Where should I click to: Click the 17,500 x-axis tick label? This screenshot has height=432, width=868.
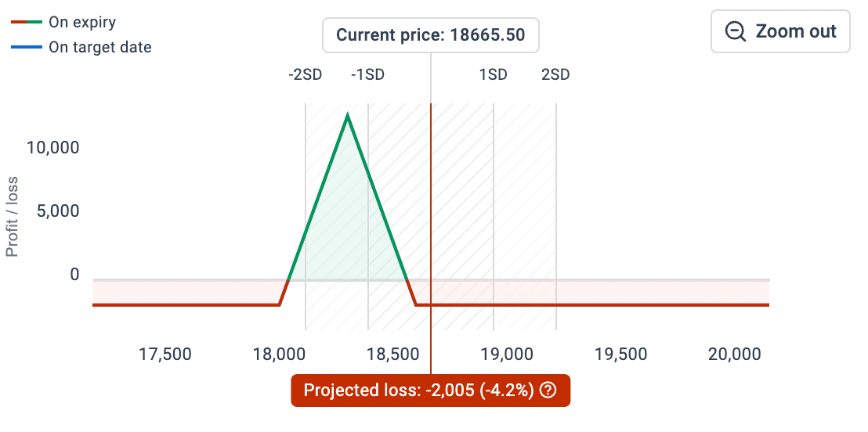tap(165, 355)
